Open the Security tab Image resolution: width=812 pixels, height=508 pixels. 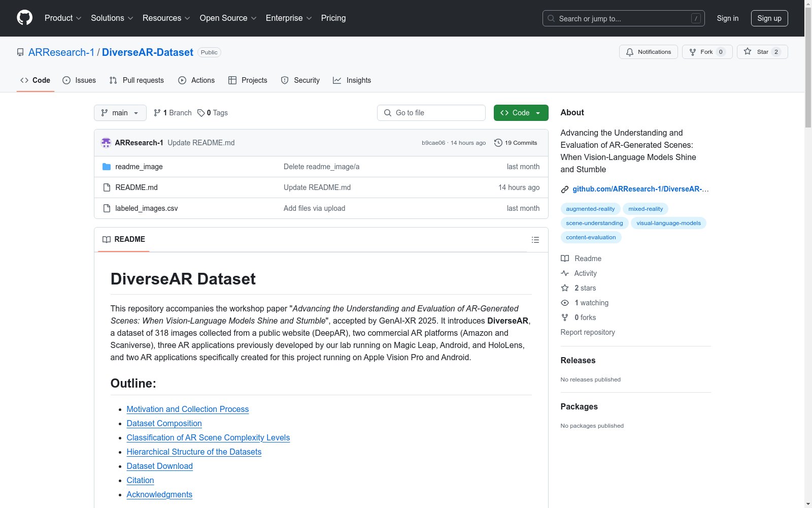300,80
